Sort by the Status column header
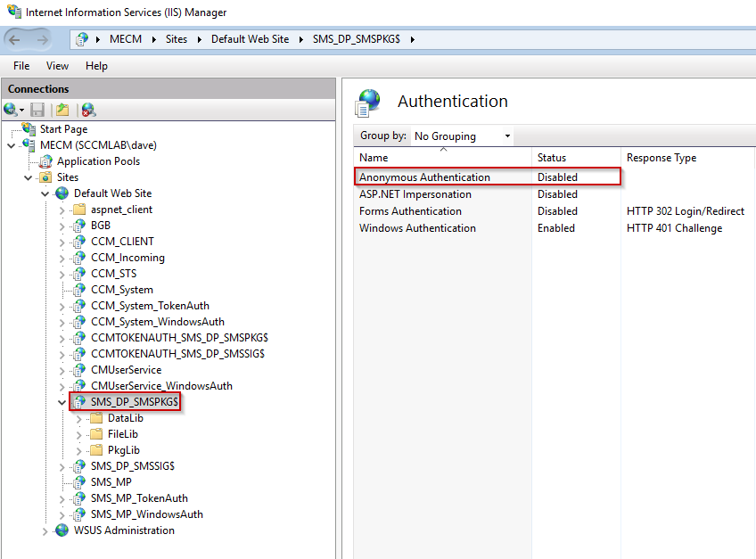 [x=576, y=158]
